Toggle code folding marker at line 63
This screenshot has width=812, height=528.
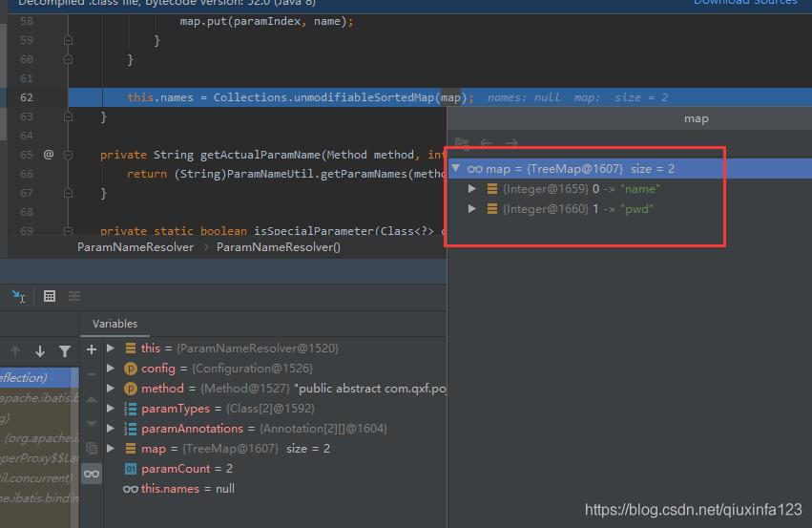(69, 116)
